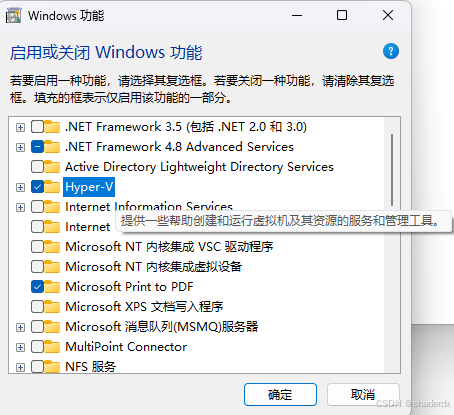Screen dimensions: 454x415
Task: Check the Microsoft NT 内核集成 VSC 驱动程序 box
Action: tap(37, 247)
